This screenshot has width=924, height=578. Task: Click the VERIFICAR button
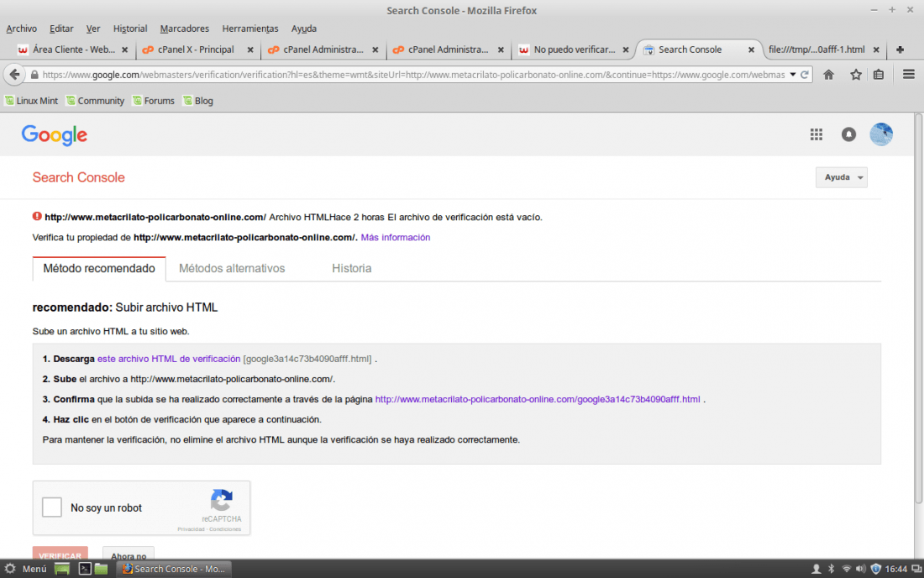coord(60,554)
